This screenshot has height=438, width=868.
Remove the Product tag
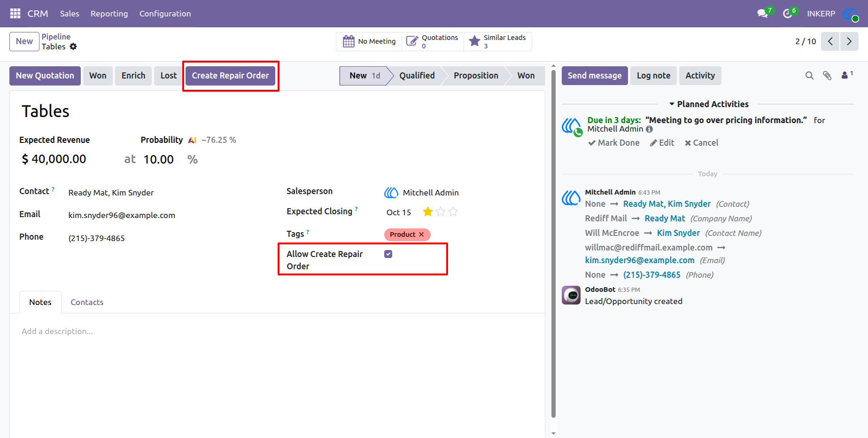421,235
